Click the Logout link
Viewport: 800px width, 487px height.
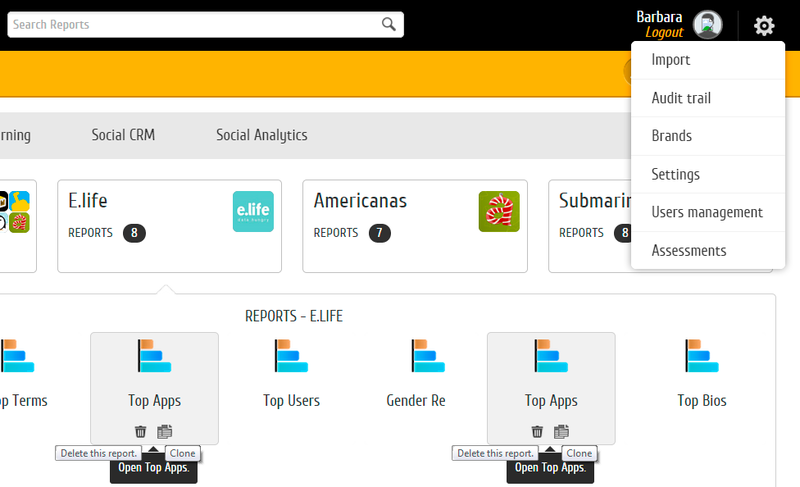point(664,33)
